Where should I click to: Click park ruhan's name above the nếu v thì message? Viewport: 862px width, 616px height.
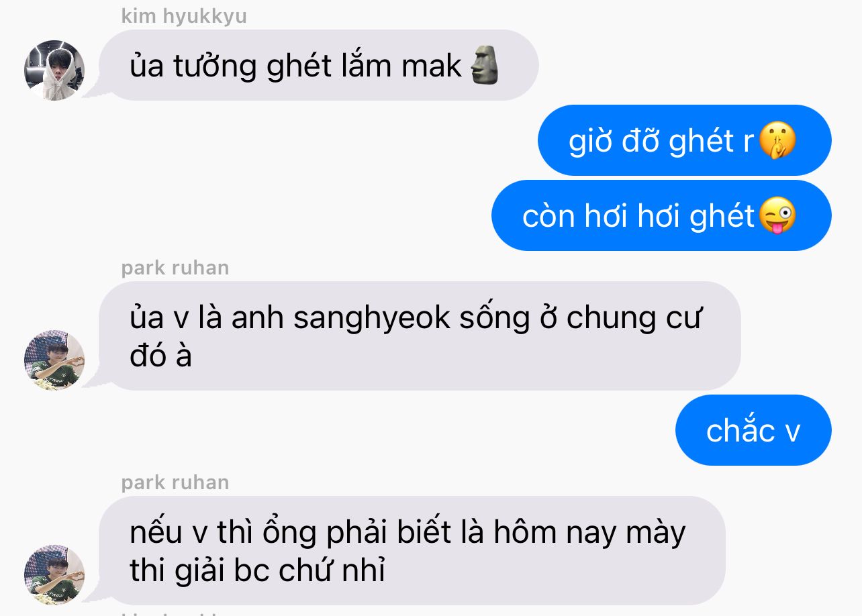click(x=175, y=482)
